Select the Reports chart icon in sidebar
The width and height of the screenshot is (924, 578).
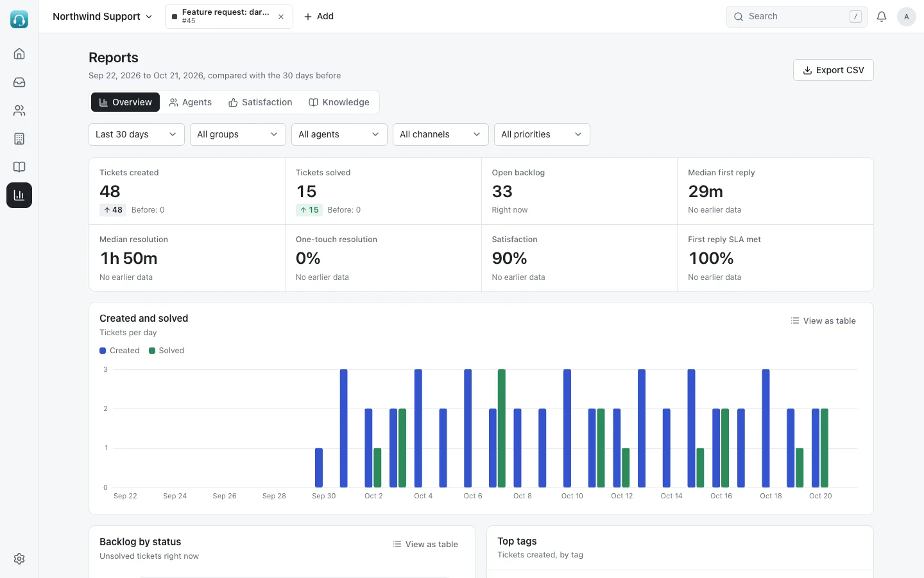19,195
